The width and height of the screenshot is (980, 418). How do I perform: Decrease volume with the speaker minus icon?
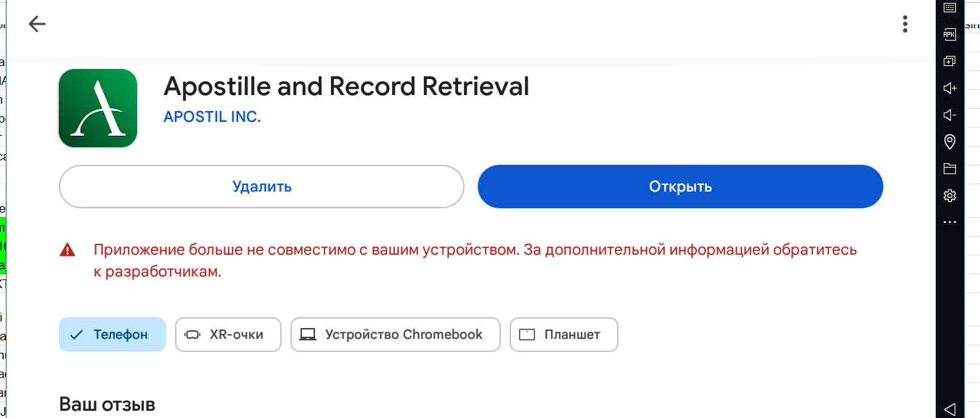tap(950, 115)
